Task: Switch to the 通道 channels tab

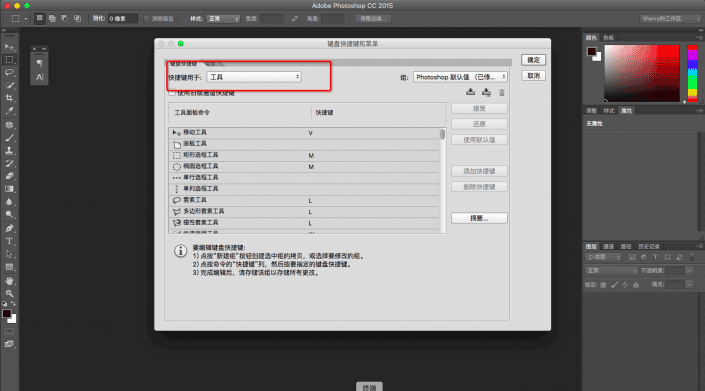Action: (x=608, y=246)
